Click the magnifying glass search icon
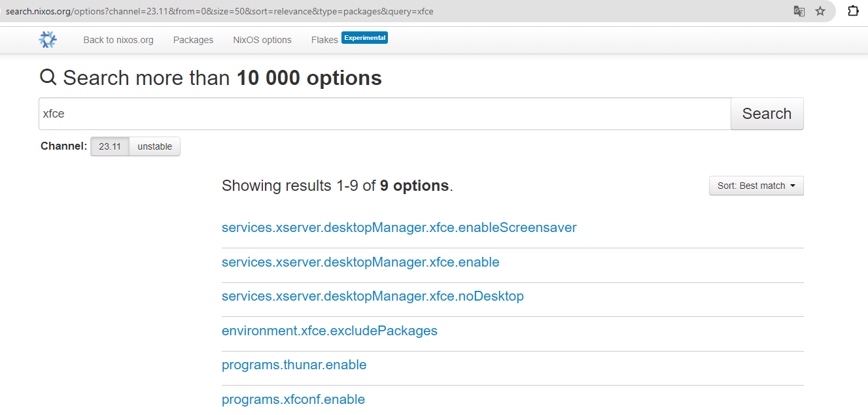This screenshot has height=415, width=868. point(48,78)
